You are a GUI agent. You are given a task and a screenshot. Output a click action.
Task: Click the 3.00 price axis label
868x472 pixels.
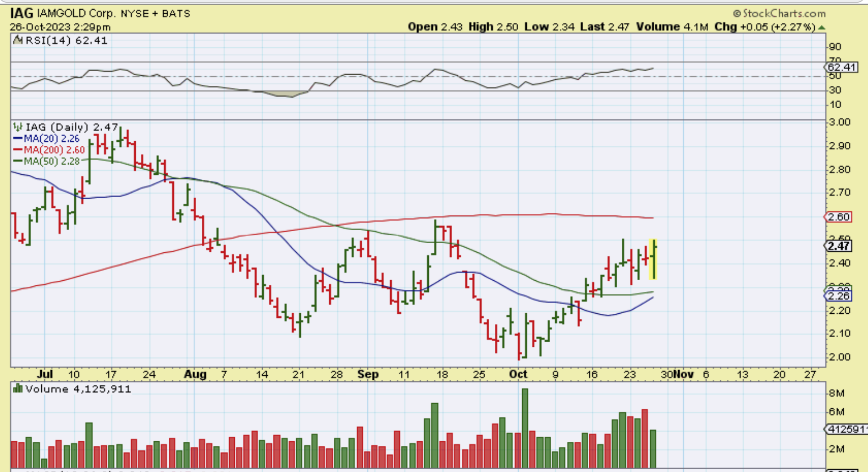point(840,122)
